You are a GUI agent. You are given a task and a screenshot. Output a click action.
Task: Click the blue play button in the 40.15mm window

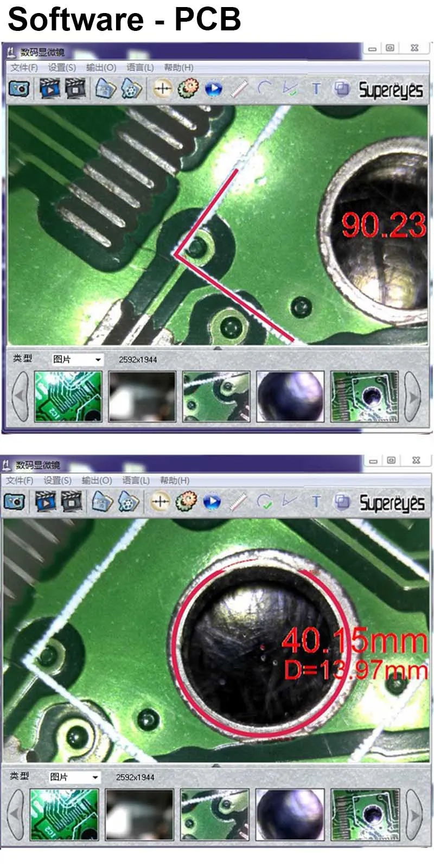click(212, 502)
